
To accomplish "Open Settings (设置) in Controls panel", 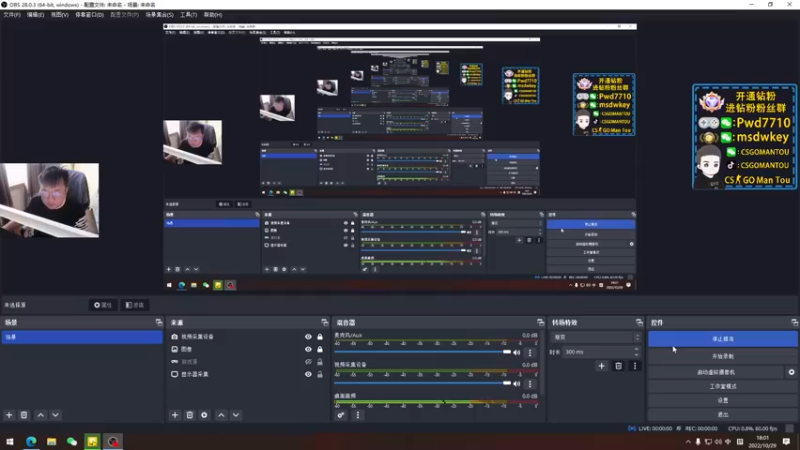I will coord(722,401).
